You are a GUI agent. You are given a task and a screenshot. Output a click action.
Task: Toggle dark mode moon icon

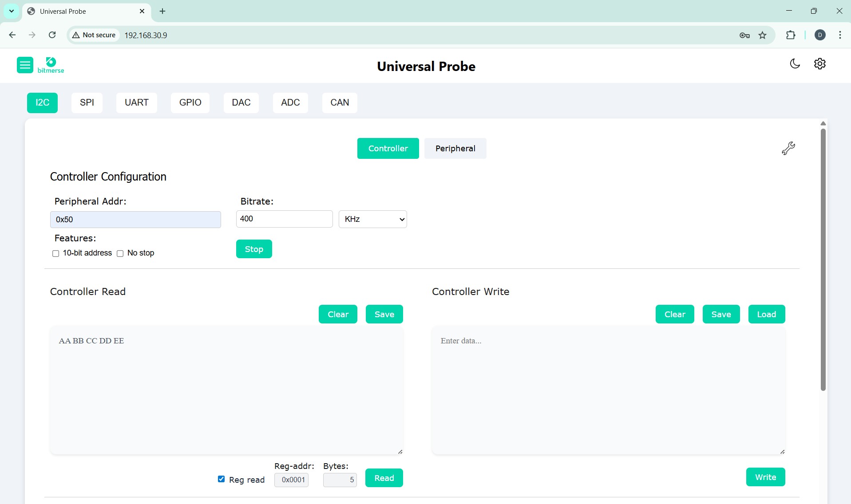pyautogui.click(x=795, y=64)
